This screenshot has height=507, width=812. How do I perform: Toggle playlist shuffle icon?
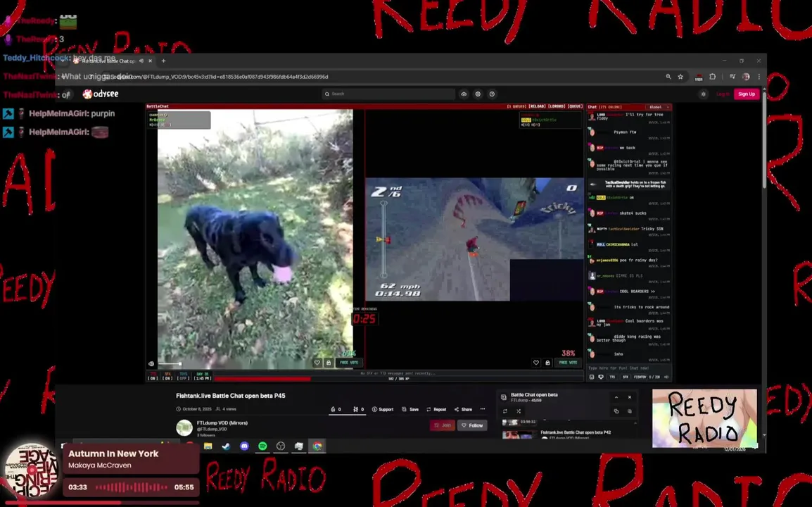click(519, 412)
